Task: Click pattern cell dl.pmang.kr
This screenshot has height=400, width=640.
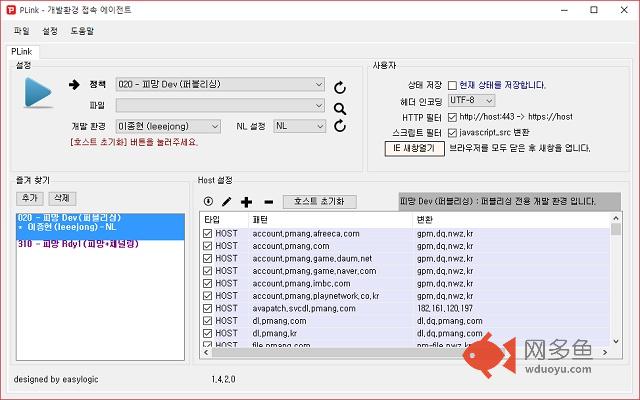Action: point(274,333)
